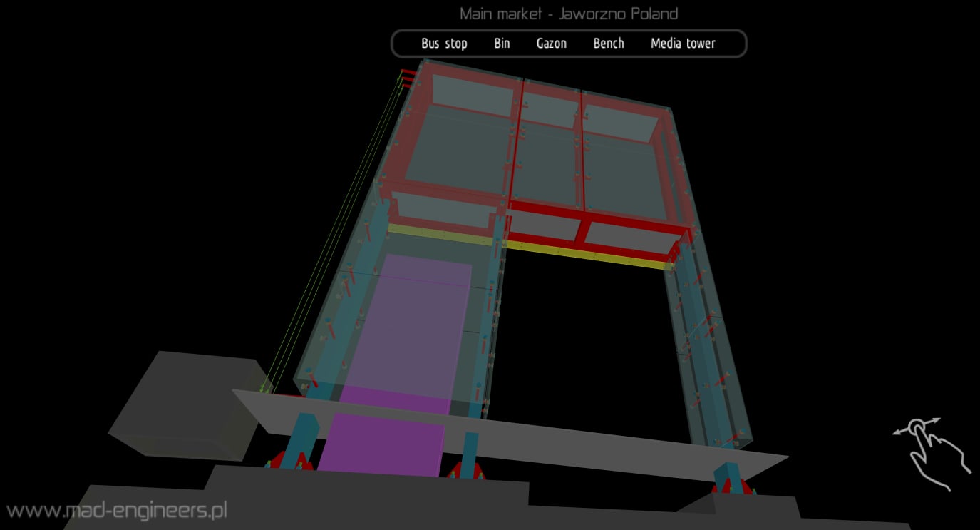Click the rotate gesture hand icon
The height and width of the screenshot is (530, 980).
(x=932, y=454)
